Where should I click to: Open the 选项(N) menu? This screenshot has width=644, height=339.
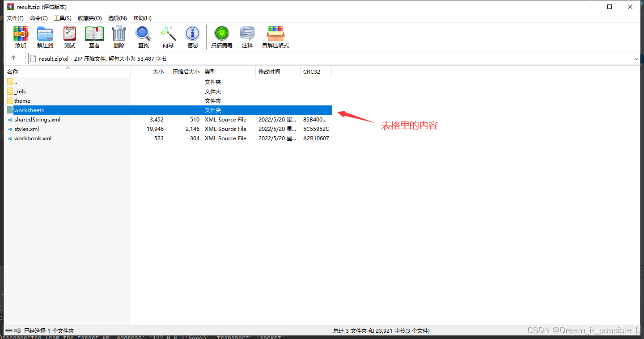coord(117,18)
